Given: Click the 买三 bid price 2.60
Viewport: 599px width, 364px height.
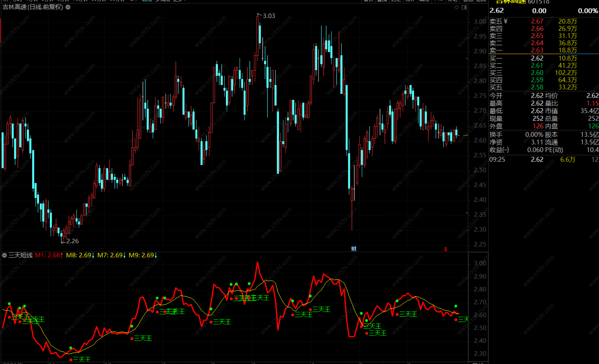Looking at the screenshot, I should point(537,73).
